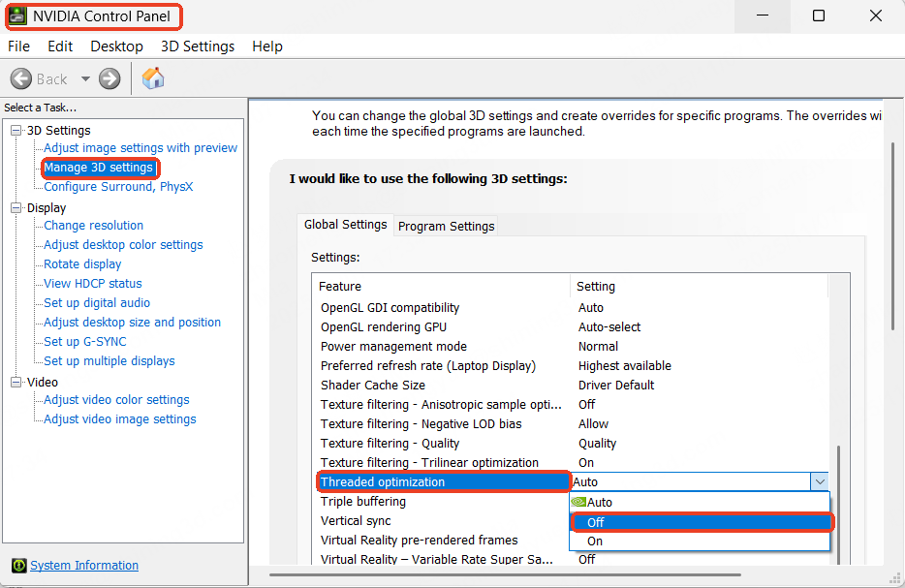
Task: Select the Preferred refresh rate row
Action: 573,366
